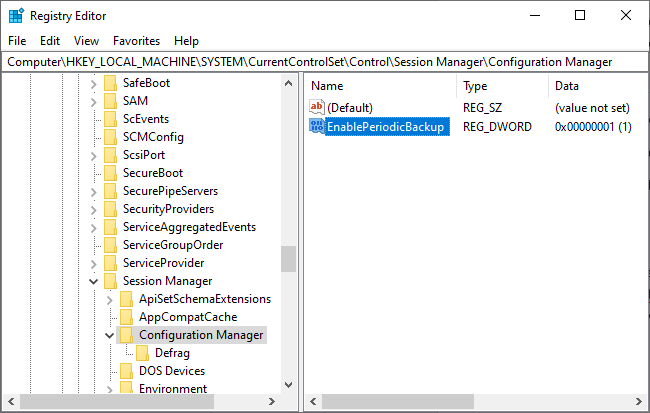Click the SafeBoot folder icon
Screen dimensions: 650x413
[110, 83]
